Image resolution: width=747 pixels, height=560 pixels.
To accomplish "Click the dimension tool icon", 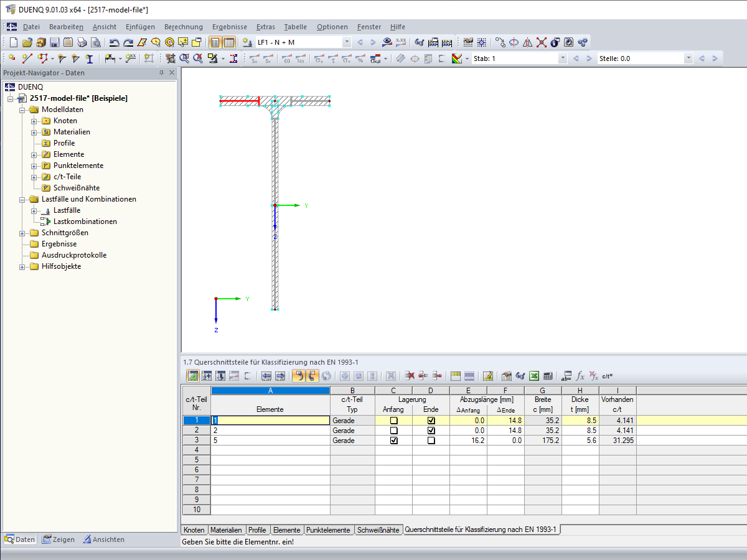I will (110, 58).
